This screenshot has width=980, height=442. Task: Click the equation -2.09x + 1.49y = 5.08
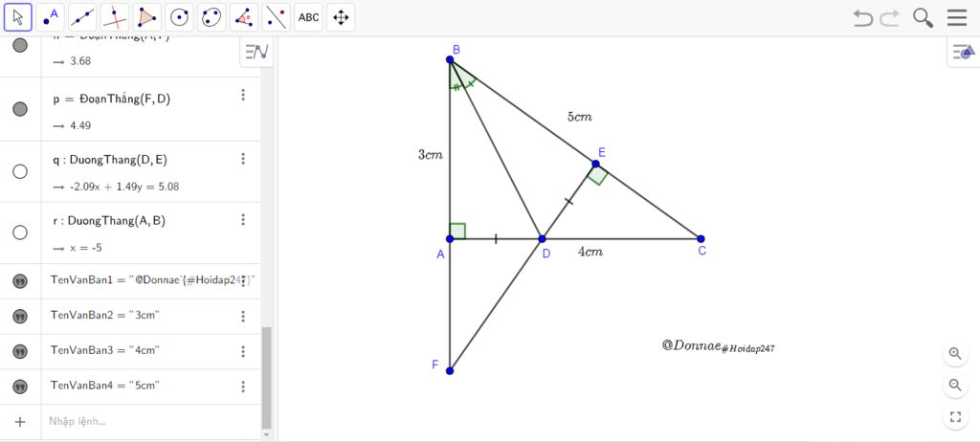coord(122,187)
